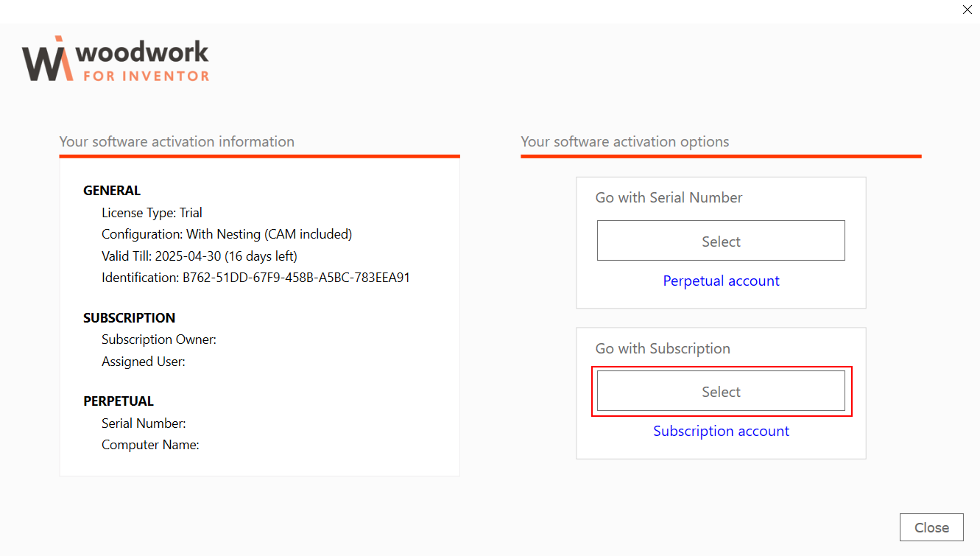Open the Subscription account link

click(x=721, y=431)
